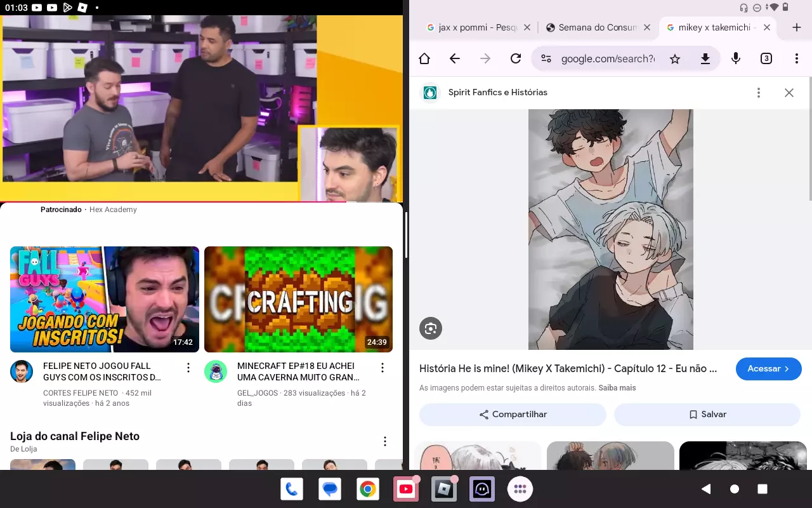Image resolution: width=812 pixels, height=508 pixels.
Task: Open MINECRAFT EP#18 video title
Action: point(298,371)
